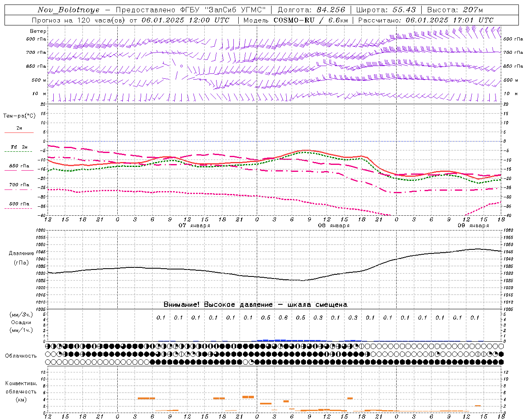Click the text Предоставлено ФГБУ "ЗапСиб УГМС"

tap(191, 10)
